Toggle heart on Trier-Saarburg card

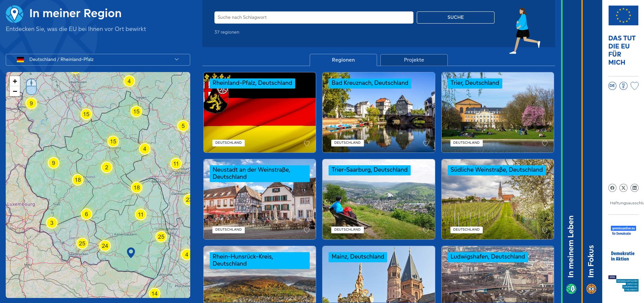tap(426, 230)
